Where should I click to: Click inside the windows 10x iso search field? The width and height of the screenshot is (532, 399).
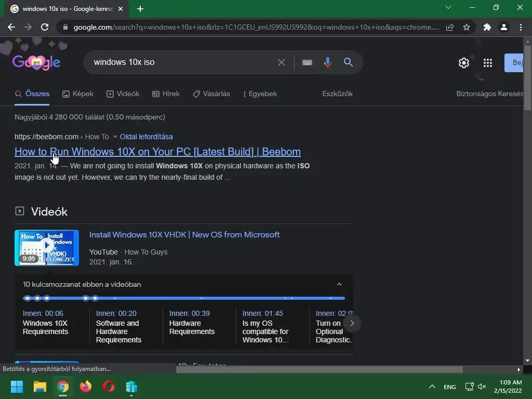183,62
